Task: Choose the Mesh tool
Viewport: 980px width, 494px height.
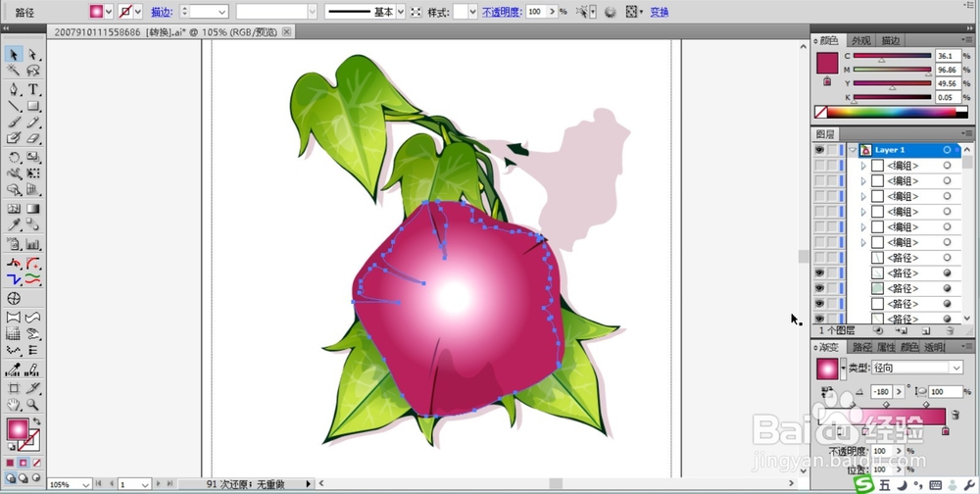Action: point(14,209)
